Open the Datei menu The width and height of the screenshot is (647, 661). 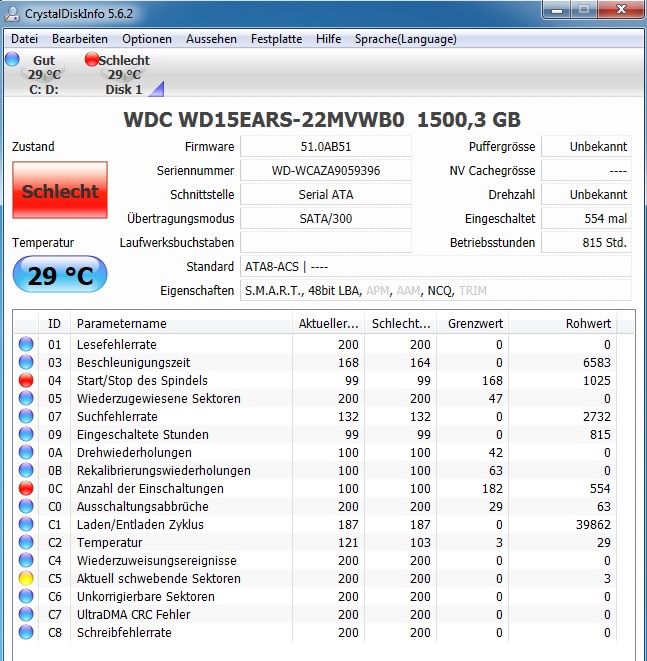click(24, 39)
